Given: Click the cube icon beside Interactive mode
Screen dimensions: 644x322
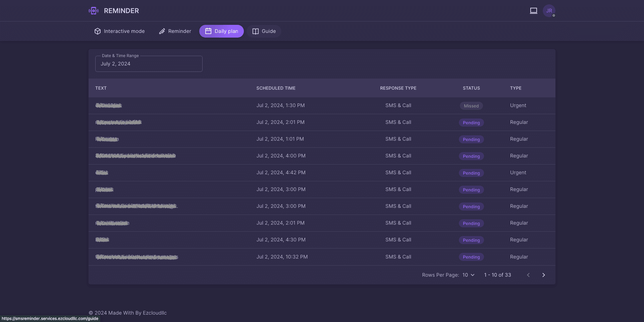Looking at the screenshot, I should coord(98,31).
